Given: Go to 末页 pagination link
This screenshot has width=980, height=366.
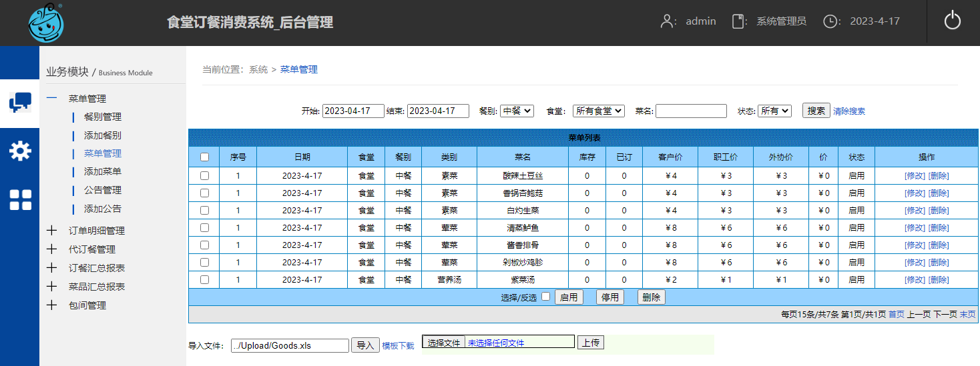Looking at the screenshot, I should [967, 314].
